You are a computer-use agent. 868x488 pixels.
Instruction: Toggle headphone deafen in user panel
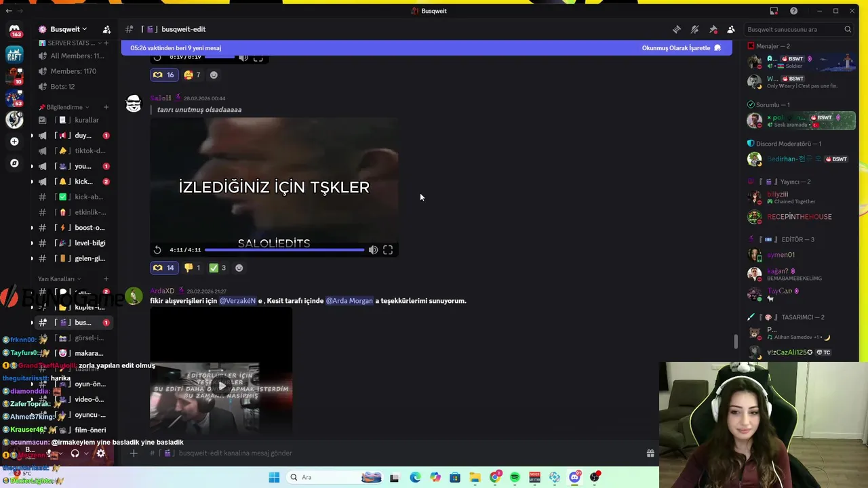click(x=75, y=453)
